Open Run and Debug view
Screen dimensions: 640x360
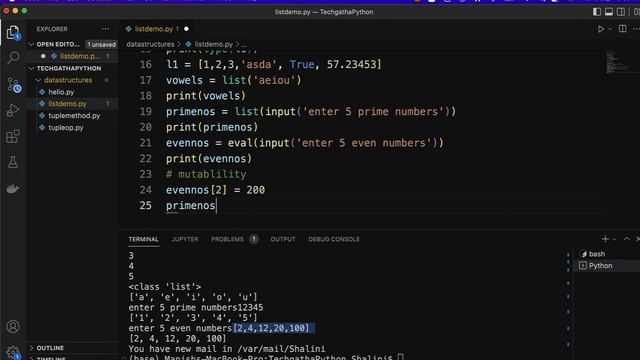[13, 111]
